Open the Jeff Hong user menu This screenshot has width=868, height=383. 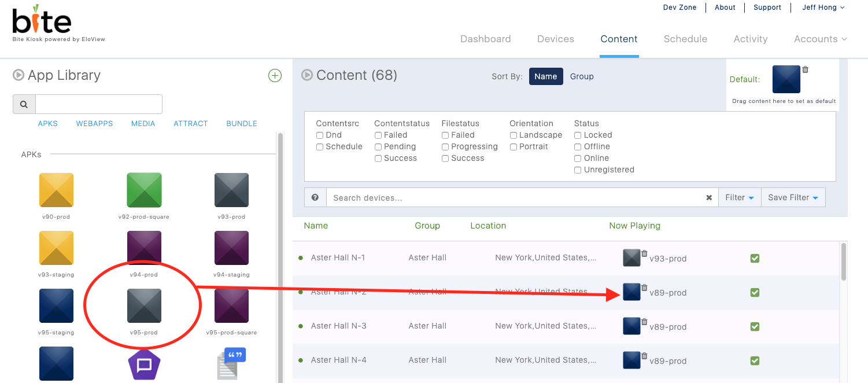click(x=823, y=8)
